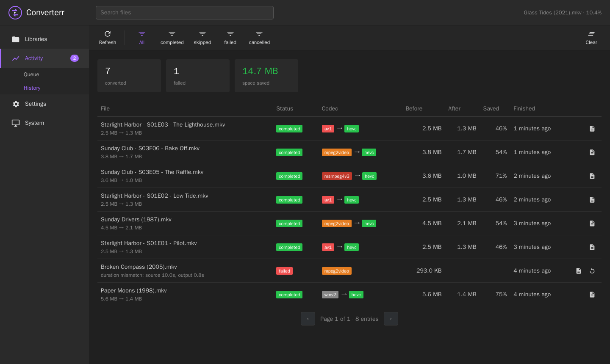Click the 14.7 MB space saved card
The height and width of the screenshot is (364, 610).
266,76
